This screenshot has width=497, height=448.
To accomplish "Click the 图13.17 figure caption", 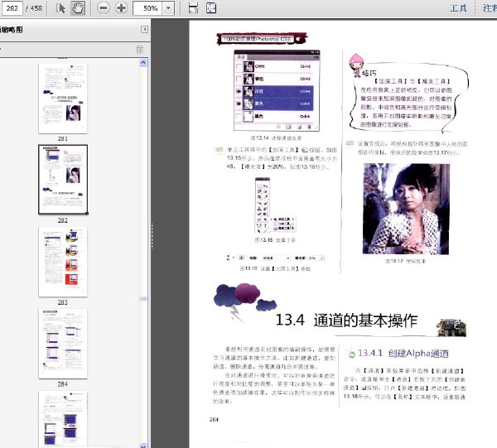I will pyautogui.click(x=405, y=262).
